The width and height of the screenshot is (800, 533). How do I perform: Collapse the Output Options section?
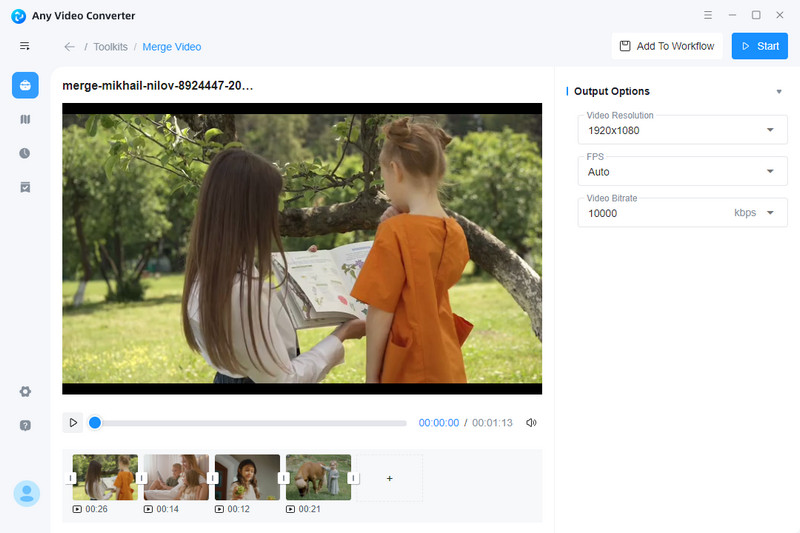779,92
